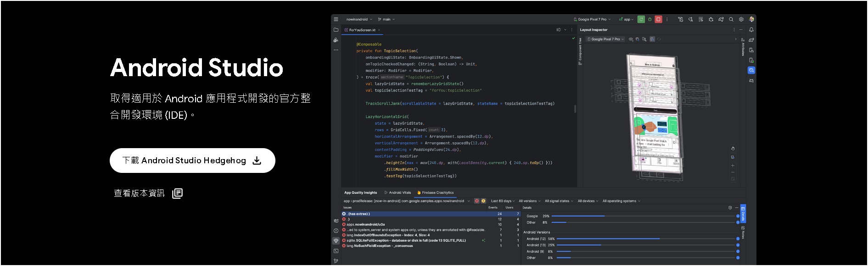Open the All devices filter dropdown
868x266 pixels.
pyautogui.click(x=588, y=201)
